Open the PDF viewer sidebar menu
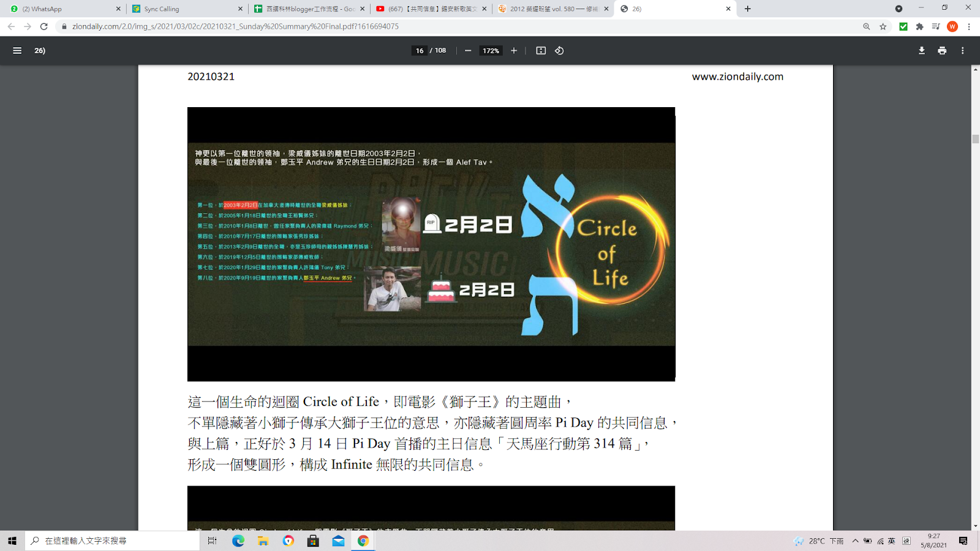Screen dimensions: 980x551 click(x=17, y=51)
